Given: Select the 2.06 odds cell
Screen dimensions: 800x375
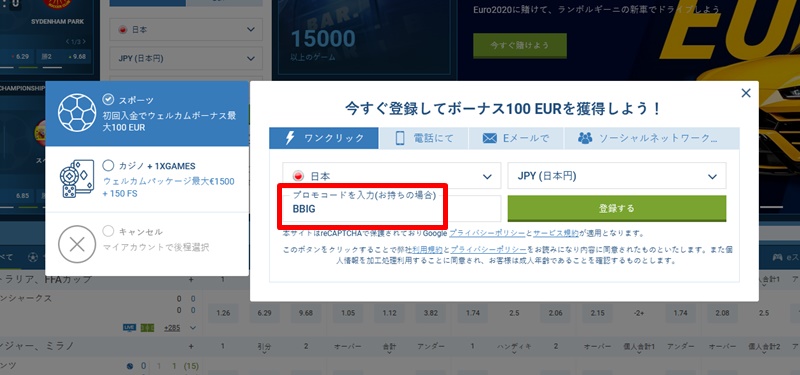Looking at the screenshot, I should 556,313.
